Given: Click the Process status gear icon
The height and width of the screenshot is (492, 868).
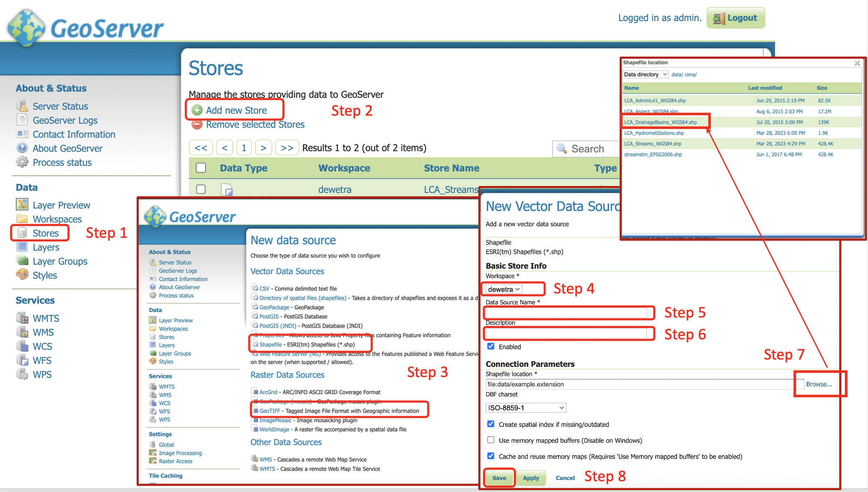Looking at the screenshot, I should [x=22, y=162].
